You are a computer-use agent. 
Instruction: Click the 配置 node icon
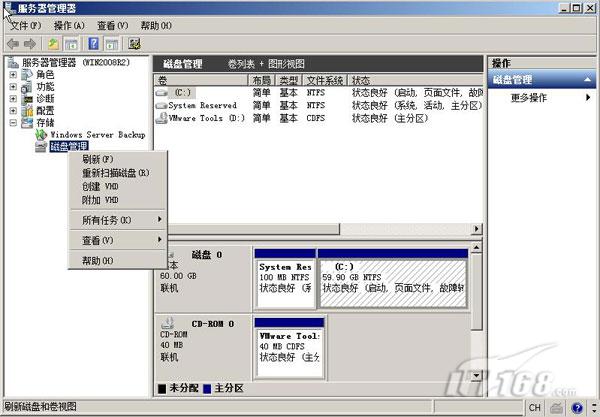tap(27, 111)
